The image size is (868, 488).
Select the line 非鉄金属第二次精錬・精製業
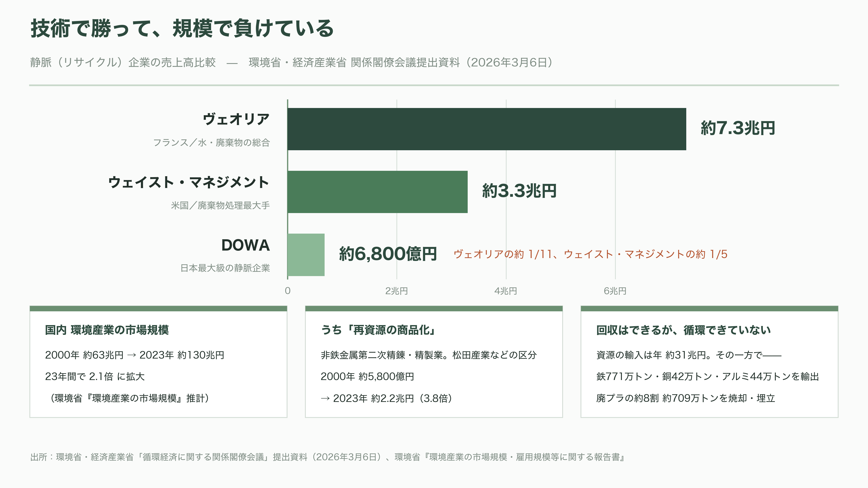coord(382,355)
